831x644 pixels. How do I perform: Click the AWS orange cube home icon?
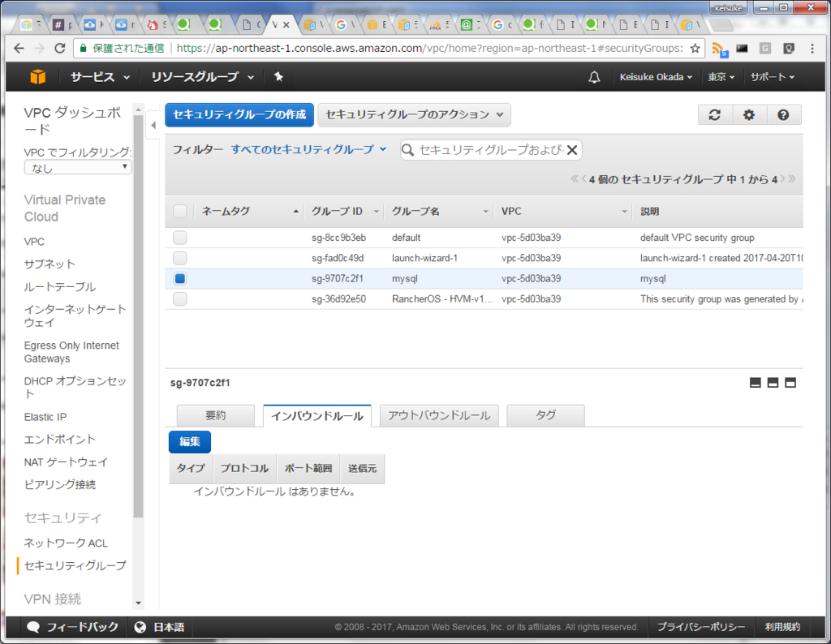tap(37, 77)
